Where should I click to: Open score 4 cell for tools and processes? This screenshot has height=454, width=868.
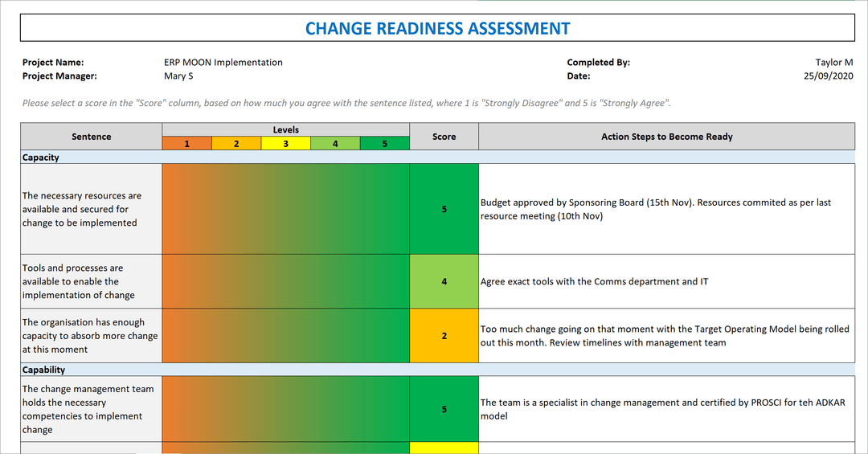coord(444,282)
